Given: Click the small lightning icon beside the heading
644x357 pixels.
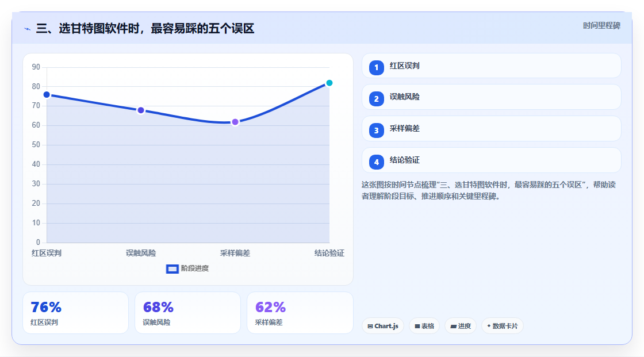Looking at the screenshot, I should tap(28, 29).
